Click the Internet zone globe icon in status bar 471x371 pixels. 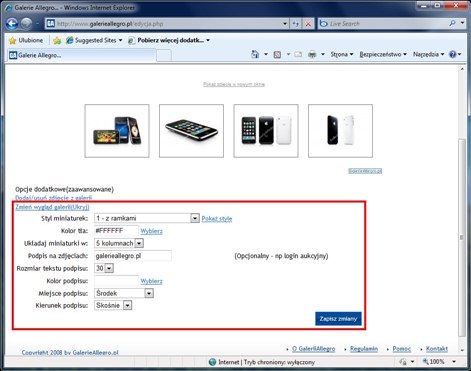212,362
